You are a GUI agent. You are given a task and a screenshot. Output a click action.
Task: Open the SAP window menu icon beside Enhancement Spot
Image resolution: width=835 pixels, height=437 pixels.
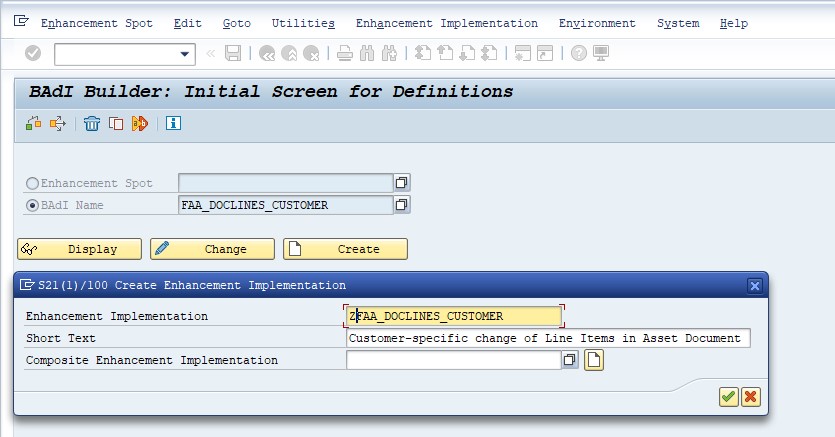tap(21, 21)
